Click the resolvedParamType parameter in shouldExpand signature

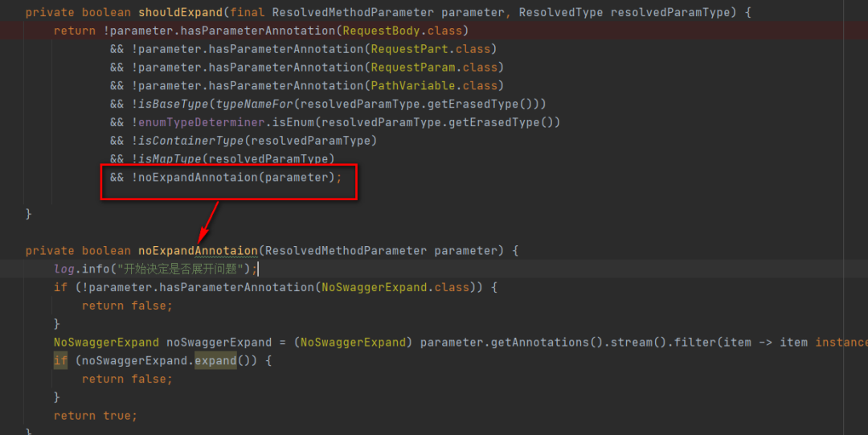[x=670, y=12]
